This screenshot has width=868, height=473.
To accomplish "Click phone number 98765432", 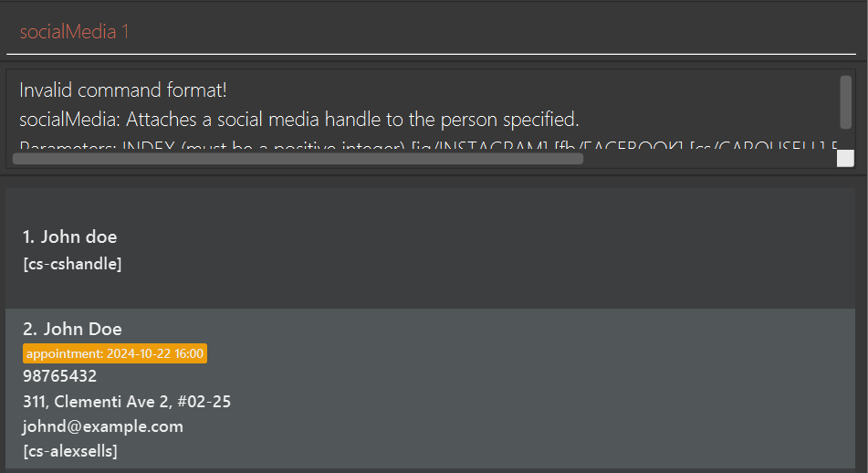I will click(x=60, y=376).
